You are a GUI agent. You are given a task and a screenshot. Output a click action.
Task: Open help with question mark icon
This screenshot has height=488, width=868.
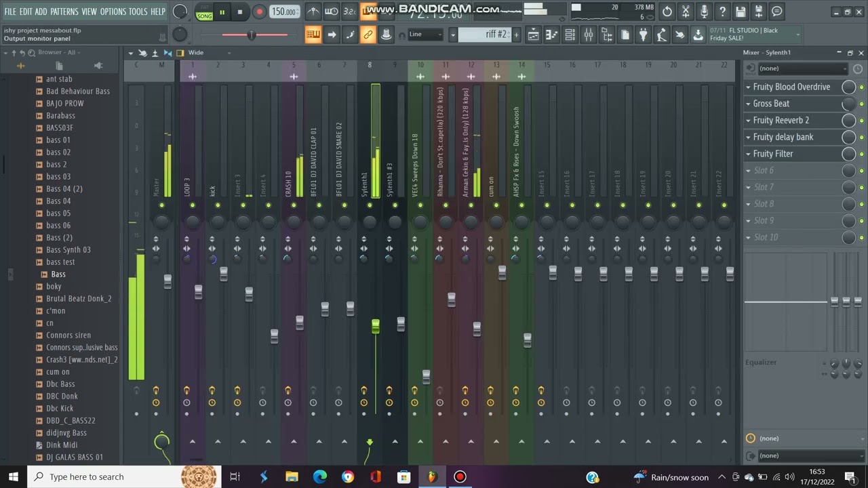click(x=722, y=12)
